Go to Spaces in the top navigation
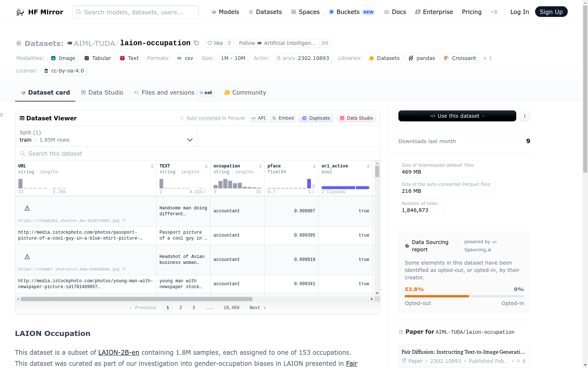The height and width of the screenshot is (368, 588). click(x=305, y=12)
